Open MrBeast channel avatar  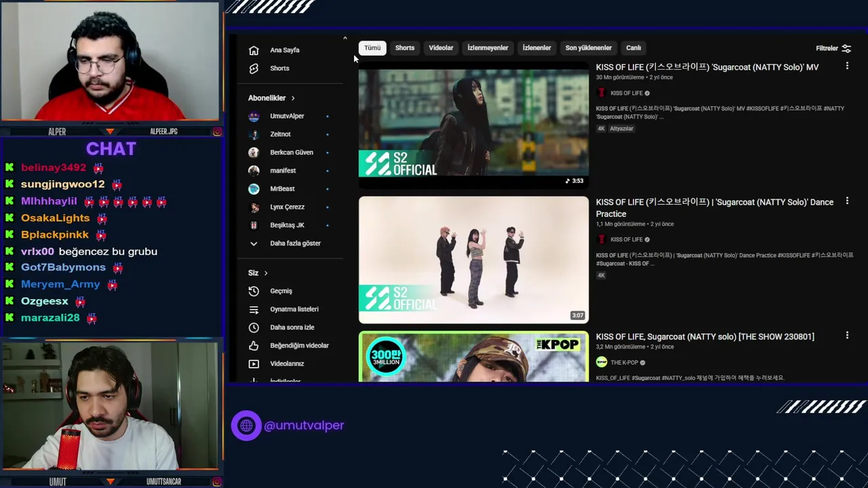[254, 189]
